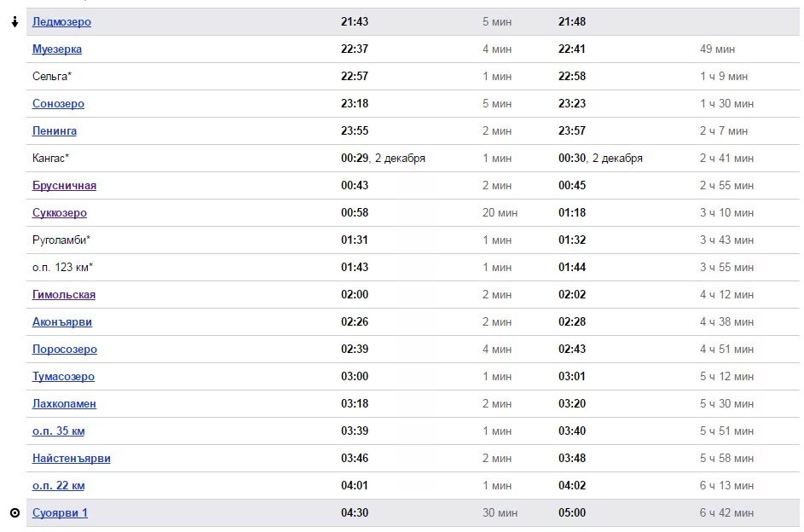Viewport: 804px width, 532px height.
Task: Open the о.п. 35 км stop link
Action: point(59,431)
